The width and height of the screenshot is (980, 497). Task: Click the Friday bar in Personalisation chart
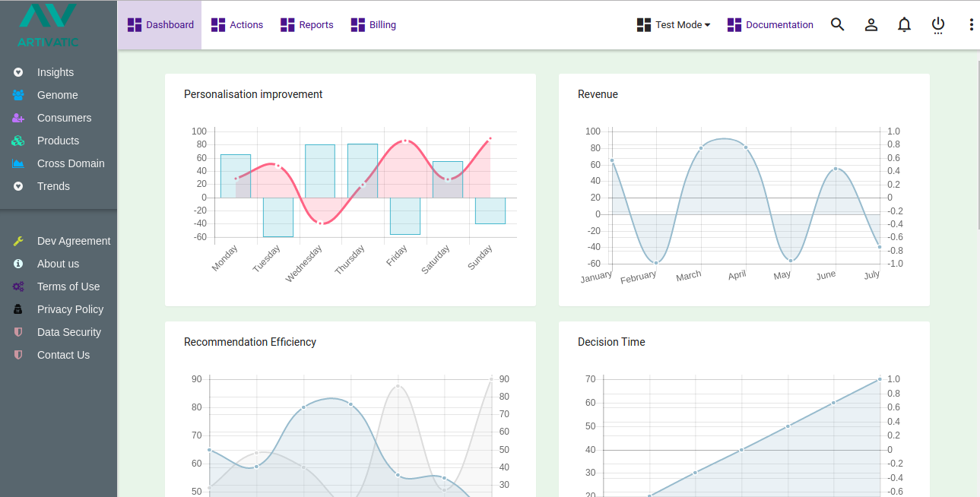click(x=405, y=216)
